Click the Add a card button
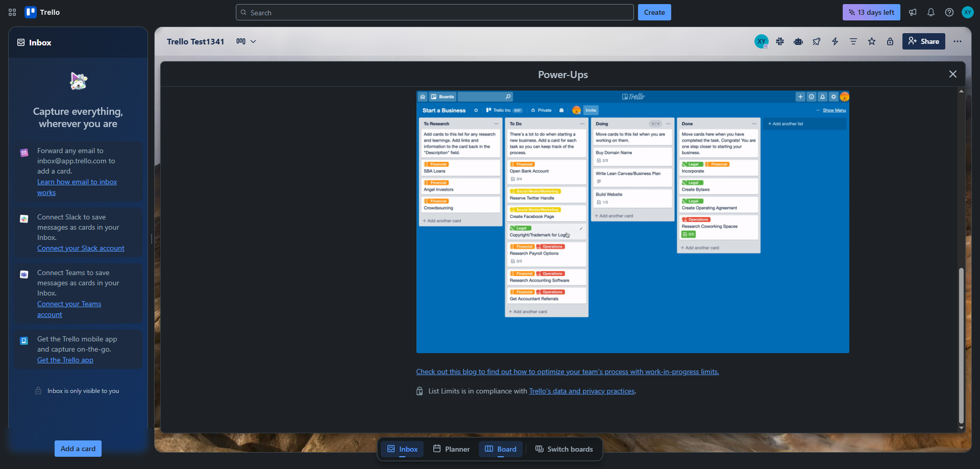This screenshot has height=469, width=980. [x=78, y=449]
